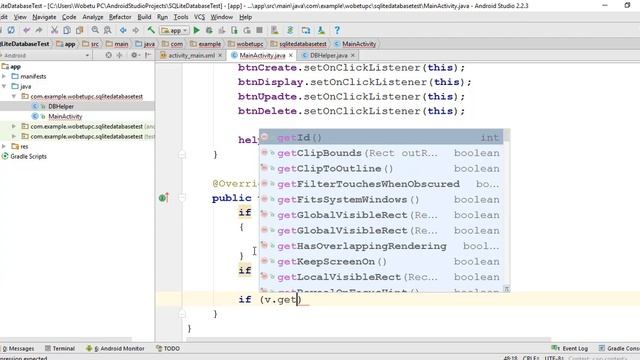This screenshot has width=640, height=360.
Task: Click the Attach debugger to process icon
Action: coord(234,30)
